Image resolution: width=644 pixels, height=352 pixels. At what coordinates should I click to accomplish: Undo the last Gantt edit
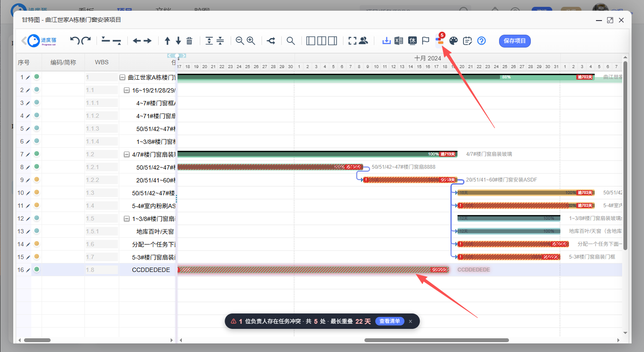(x=75, y=41)
